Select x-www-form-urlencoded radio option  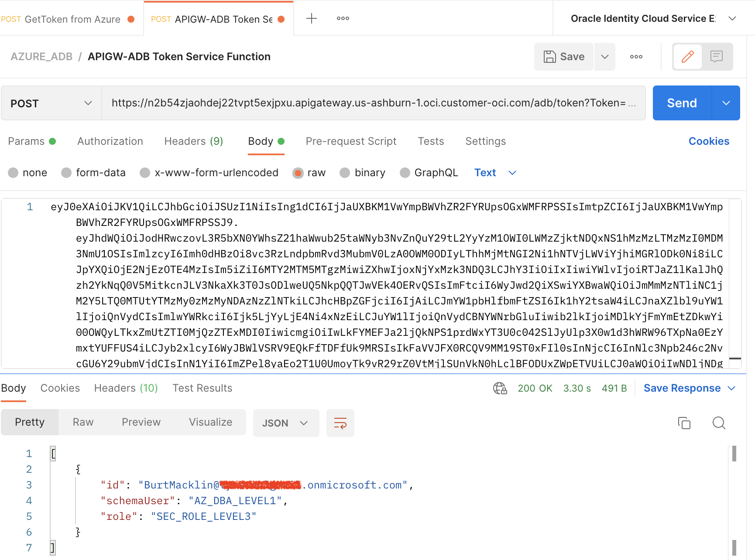click(145, 173)
